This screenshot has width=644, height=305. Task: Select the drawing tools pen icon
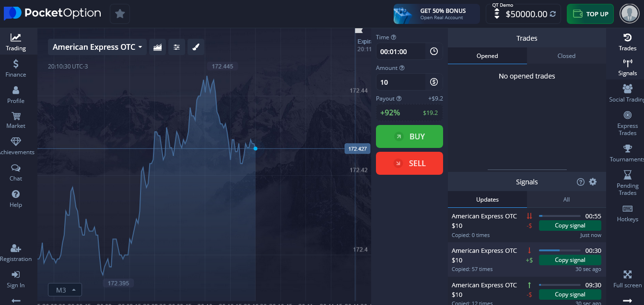click(x=196, y=46)
